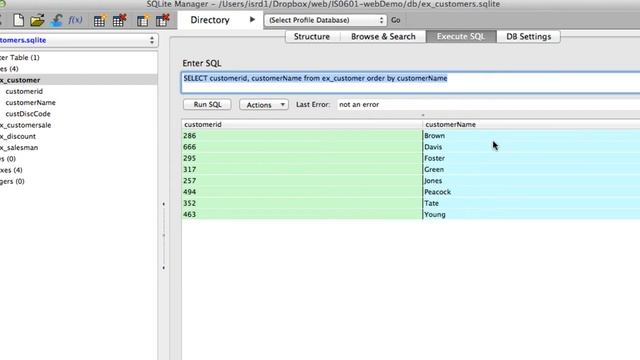
Task: Click inside the Enter SQL text box
Action: (410, 83)
